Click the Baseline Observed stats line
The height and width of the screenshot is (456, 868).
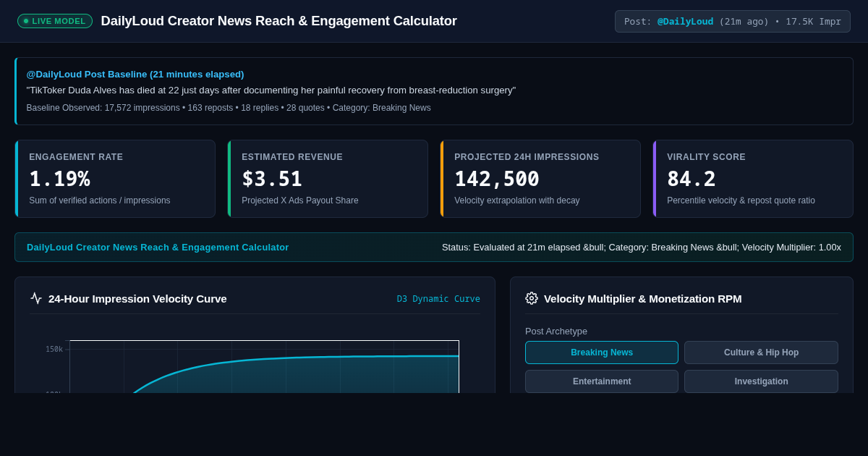click(x=229, y=108)
